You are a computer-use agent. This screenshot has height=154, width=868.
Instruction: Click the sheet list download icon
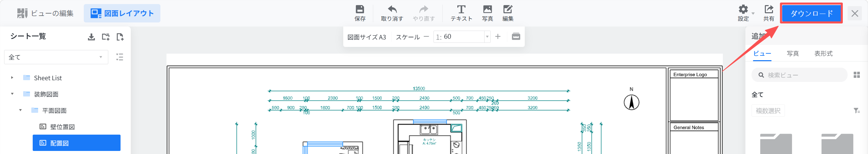(x=91, y=37)
